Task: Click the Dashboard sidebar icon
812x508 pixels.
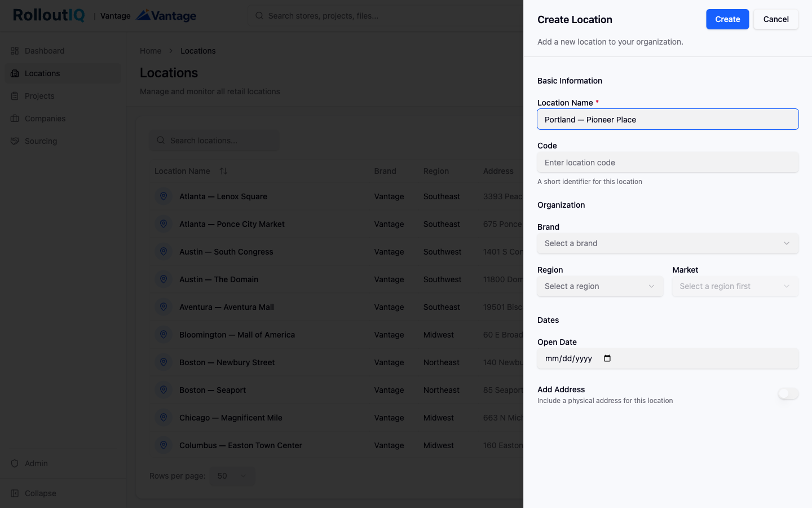Action: click(15, 51)
